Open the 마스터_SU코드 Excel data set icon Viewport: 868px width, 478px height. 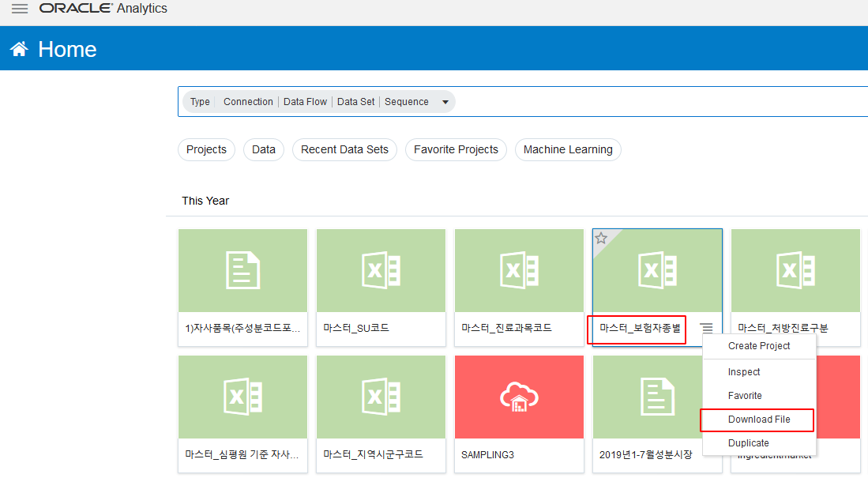pyautogui.click(x=381, y=270)
